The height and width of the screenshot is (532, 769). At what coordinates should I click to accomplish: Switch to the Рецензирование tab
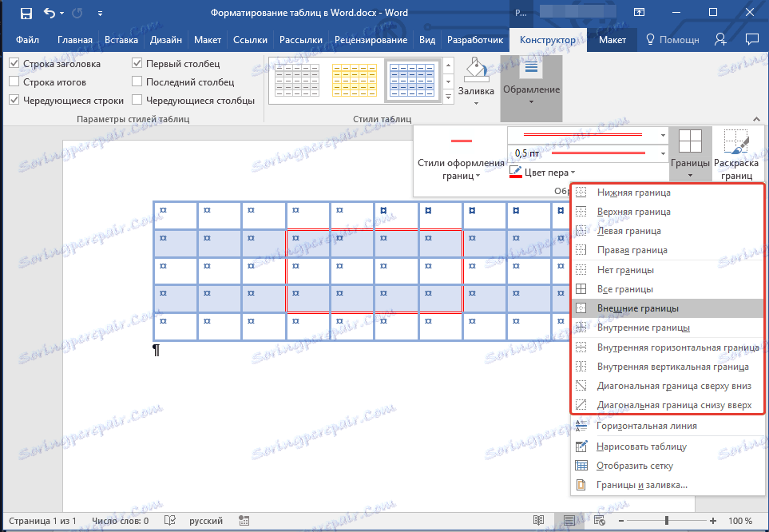pos(371,40)
